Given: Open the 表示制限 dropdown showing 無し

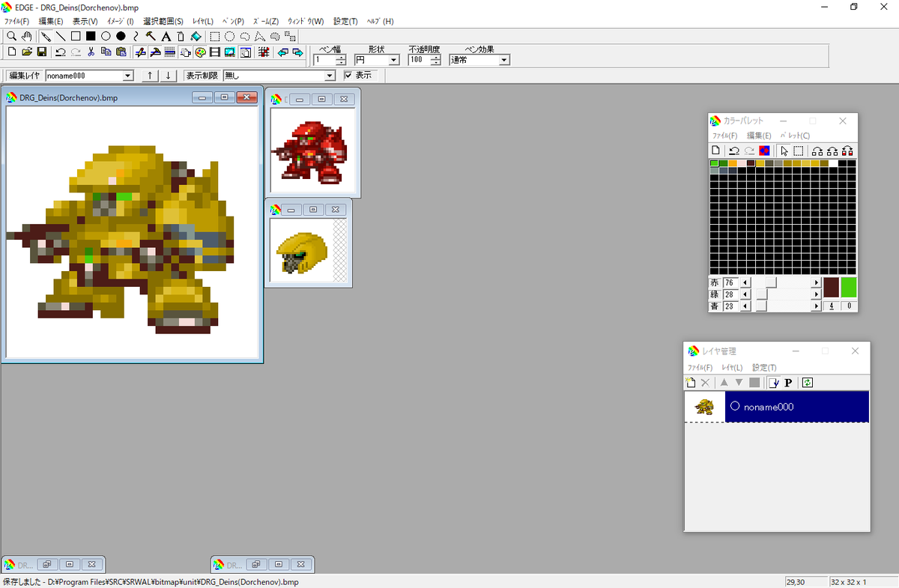Looking at the screenshot, I should point(330,76).
